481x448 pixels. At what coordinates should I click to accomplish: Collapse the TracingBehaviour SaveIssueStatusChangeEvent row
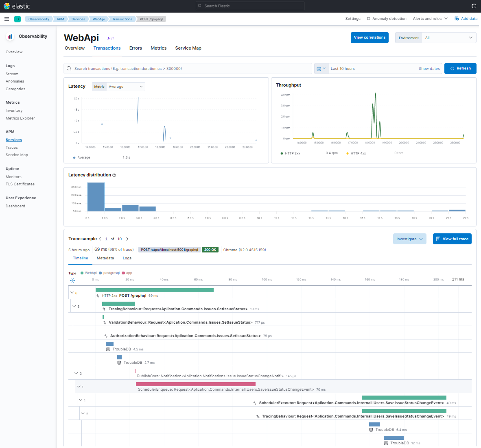click(83, 413)
